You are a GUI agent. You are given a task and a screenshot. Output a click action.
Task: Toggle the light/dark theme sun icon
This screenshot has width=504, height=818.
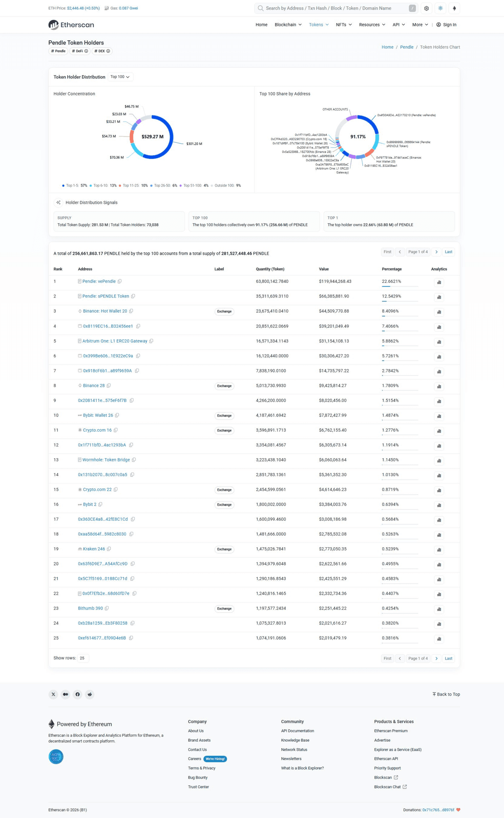(x=440, y=8)
